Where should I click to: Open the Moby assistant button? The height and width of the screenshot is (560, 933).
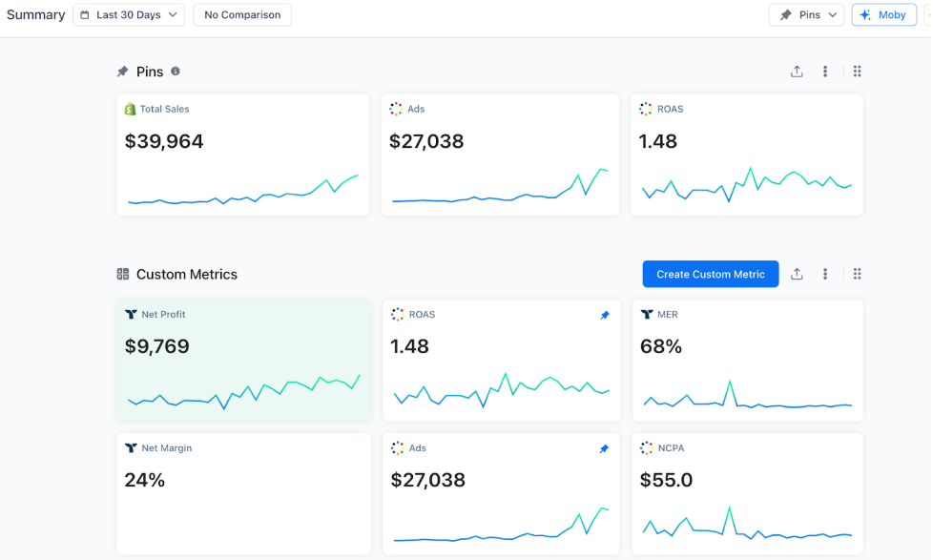coord(883,15)
